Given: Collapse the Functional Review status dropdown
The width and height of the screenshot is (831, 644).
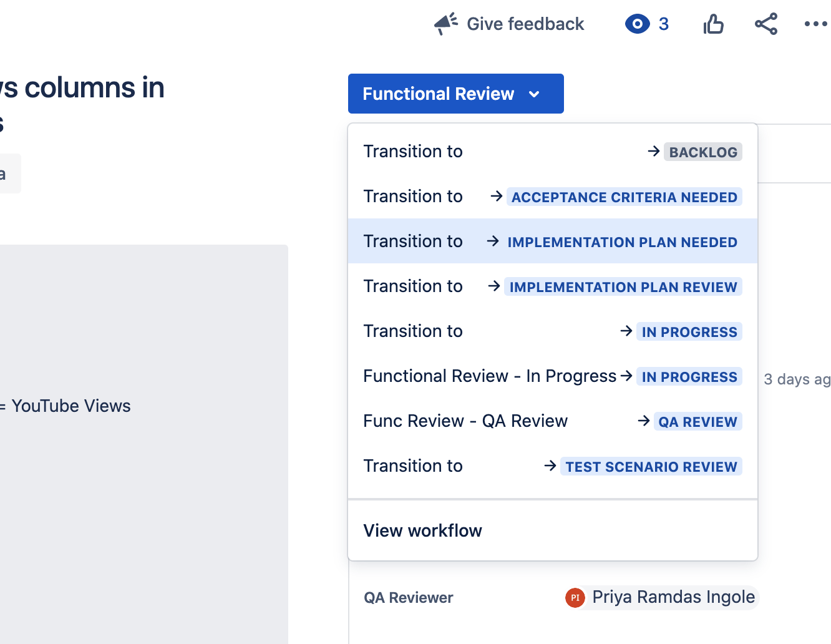Looking at the screenshot, I should pyautogui.click(x=456, y=94).
